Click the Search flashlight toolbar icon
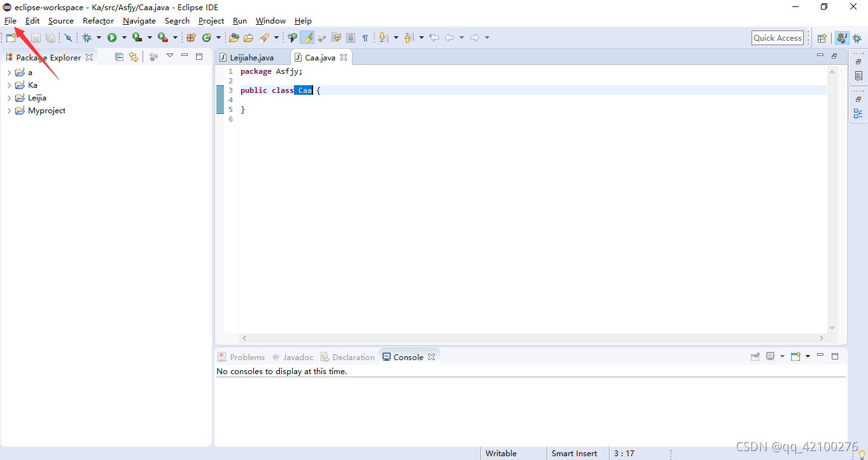868x460 pixels. tap(264, 38)
